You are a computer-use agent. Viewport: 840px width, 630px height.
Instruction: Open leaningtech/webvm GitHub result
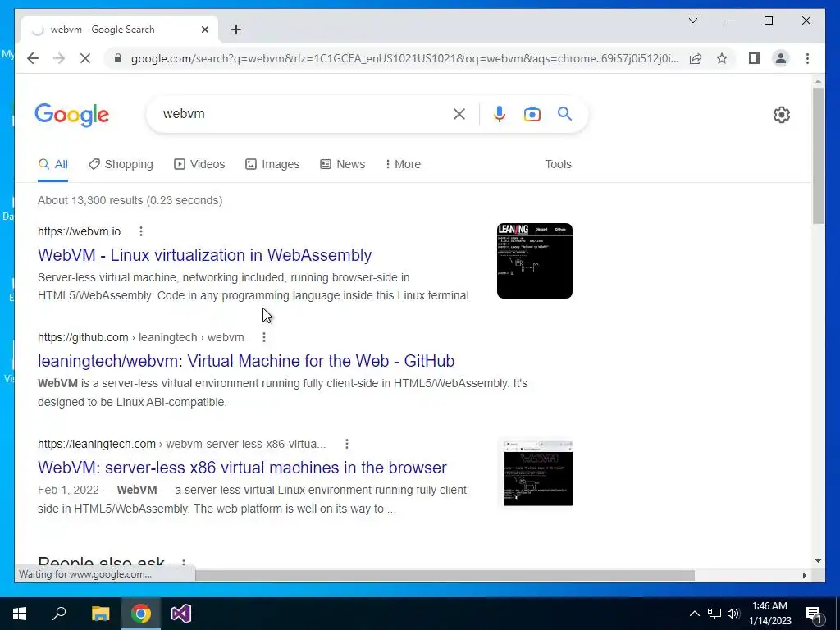[x=246, y=361]
